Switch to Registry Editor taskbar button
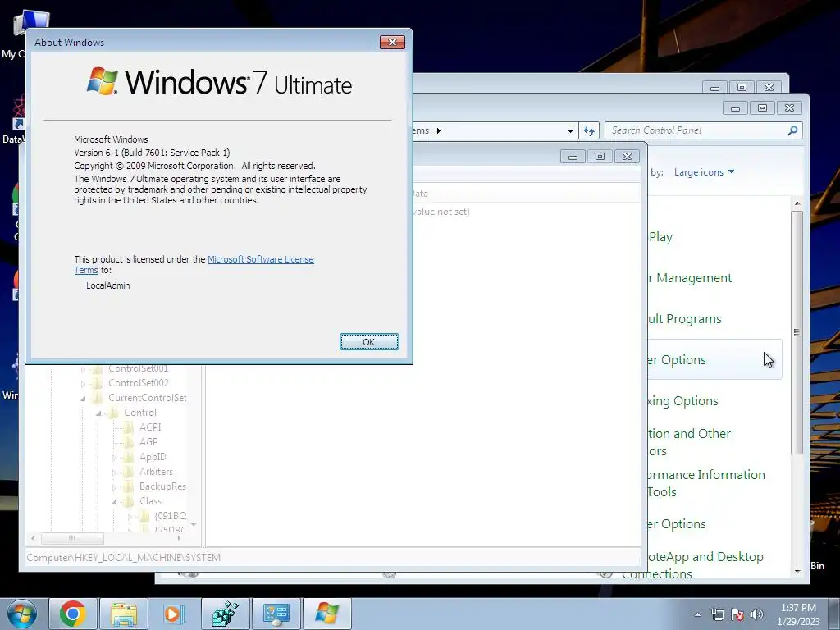Screen dimensions: 840x630 (226, 614)
